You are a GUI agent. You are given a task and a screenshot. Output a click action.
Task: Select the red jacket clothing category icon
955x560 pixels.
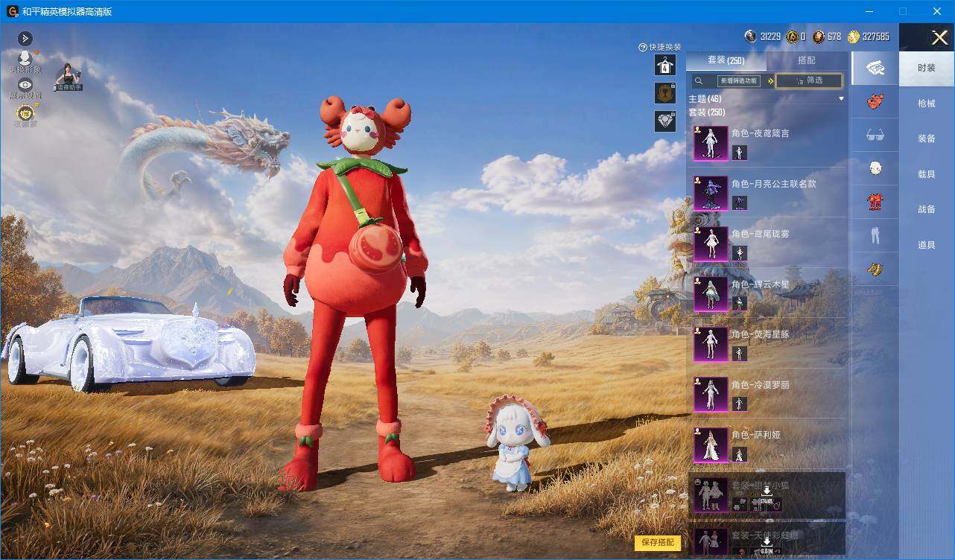pyautogui.click(x=875, y=201)
